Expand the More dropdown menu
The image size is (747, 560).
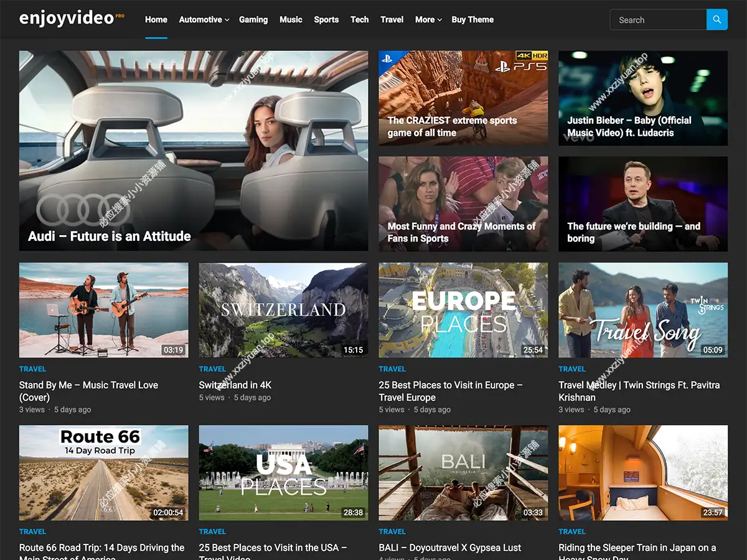428,20
